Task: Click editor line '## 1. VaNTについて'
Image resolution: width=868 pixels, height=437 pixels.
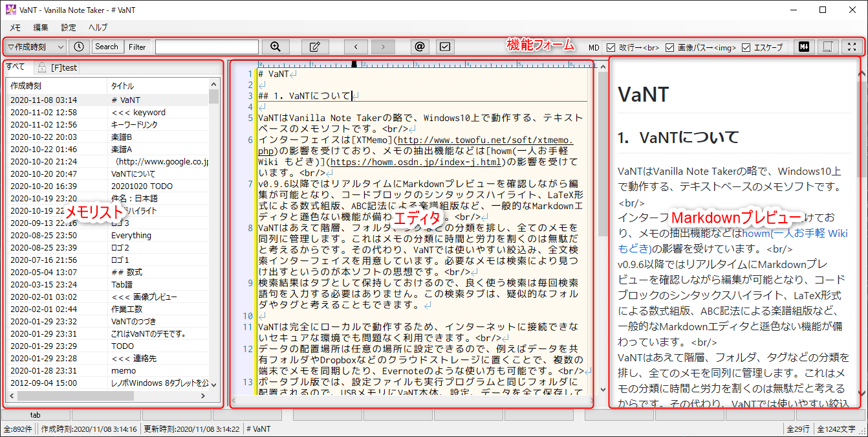Action: [x=305, y=96]
